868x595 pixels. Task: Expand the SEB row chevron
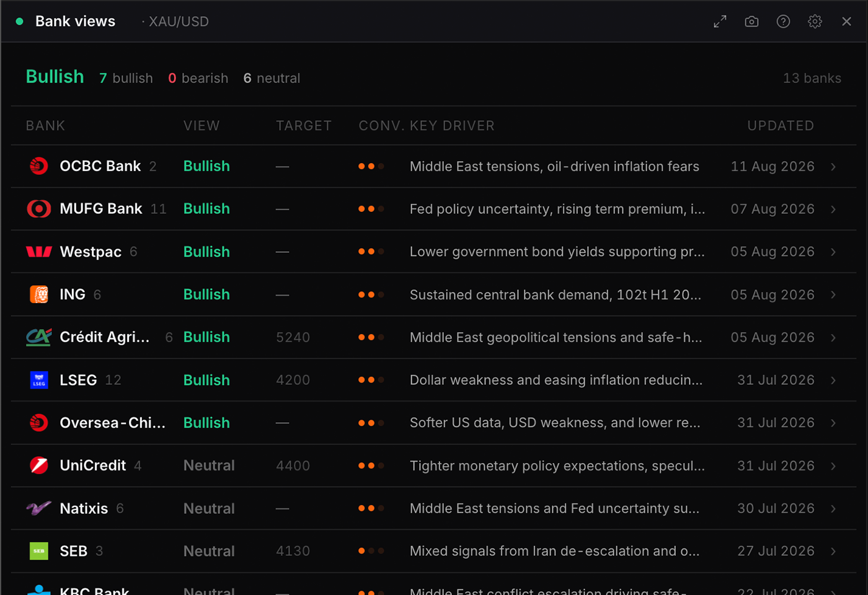pyautogui.click(x=833, y=552)
